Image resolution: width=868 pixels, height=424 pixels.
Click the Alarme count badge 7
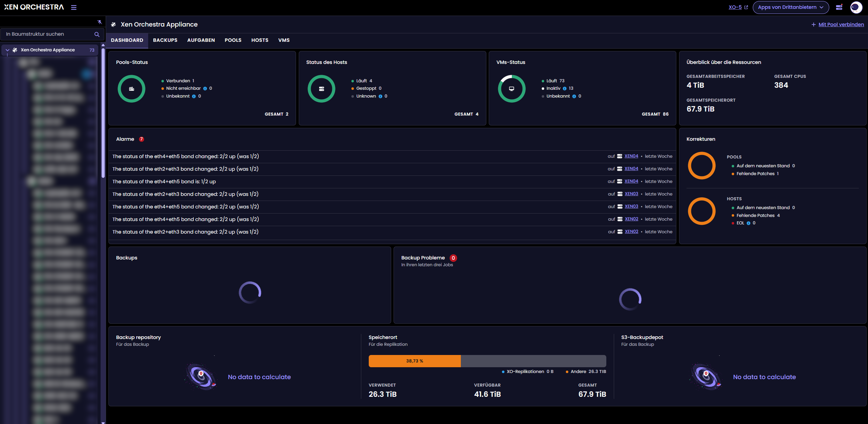pos(141,139)
